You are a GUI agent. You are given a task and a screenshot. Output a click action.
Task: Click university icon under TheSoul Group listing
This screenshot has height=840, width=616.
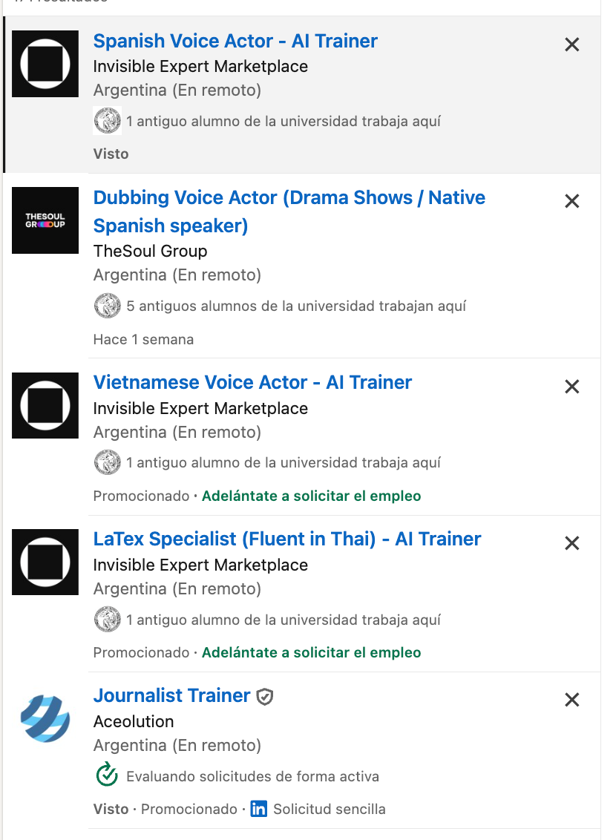107,306
